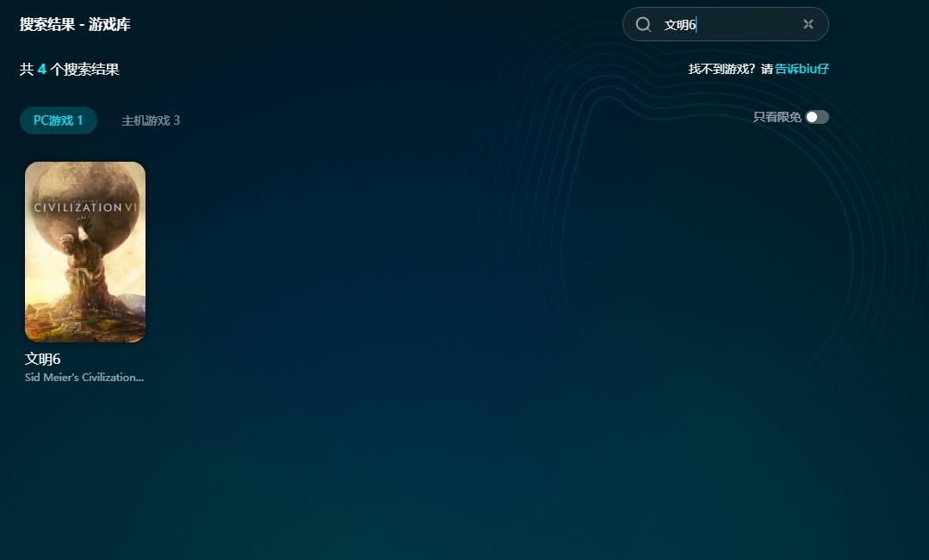Click the number 1 beside PC游戏
This screenshot has width=929, height=560.
tap(80, 120)
